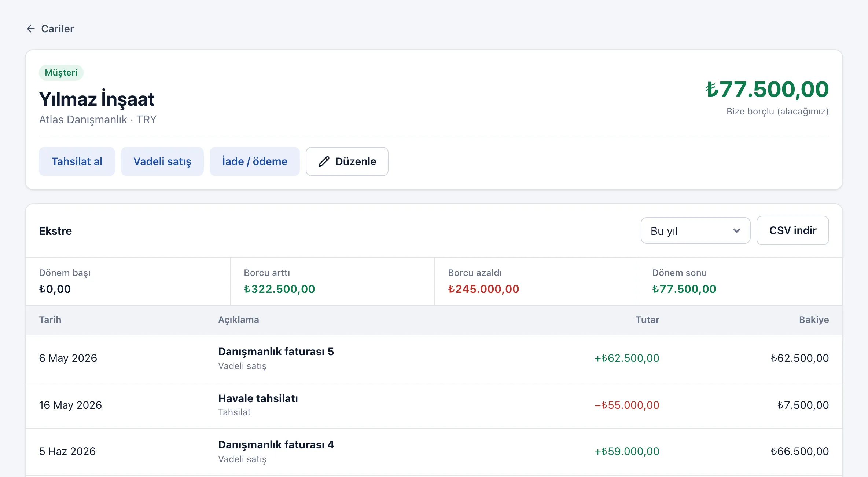
Task: Click the Açıklama column header
Action: click(x=239, y=320)
